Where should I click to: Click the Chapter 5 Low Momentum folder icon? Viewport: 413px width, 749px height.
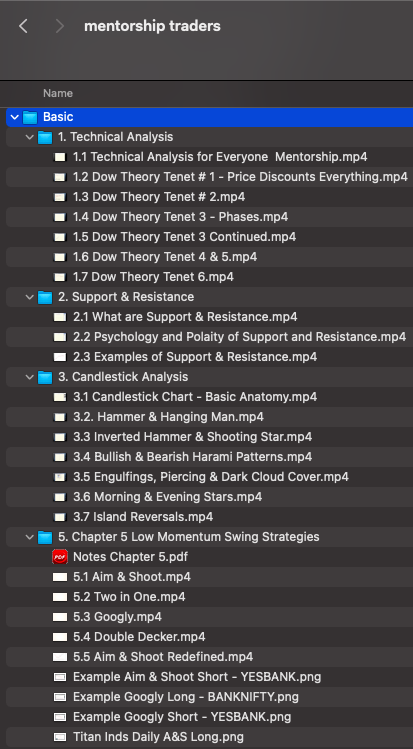tap(45, 537)
